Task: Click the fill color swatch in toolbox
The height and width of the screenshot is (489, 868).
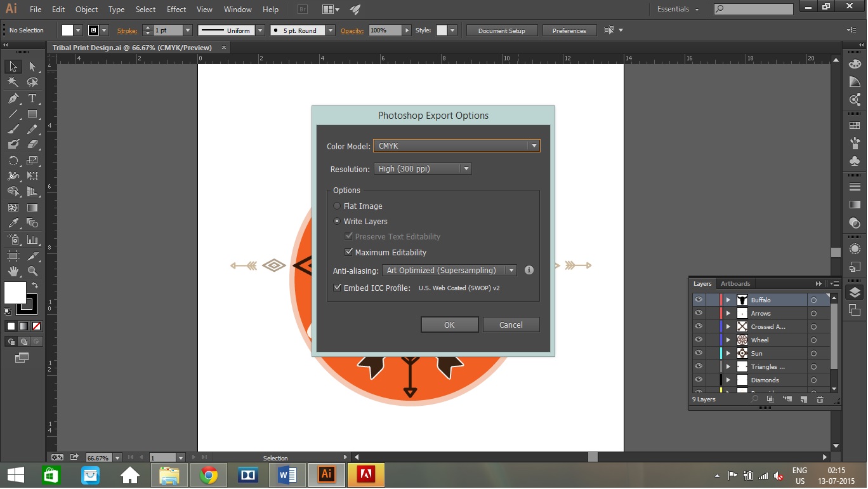Action: [15, 293]
